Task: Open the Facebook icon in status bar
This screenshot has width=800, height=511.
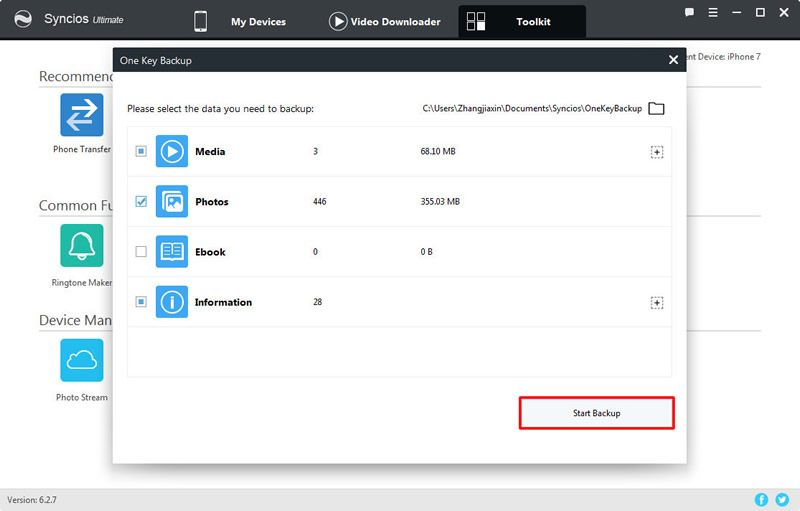Action: click(x=761, y=500)
